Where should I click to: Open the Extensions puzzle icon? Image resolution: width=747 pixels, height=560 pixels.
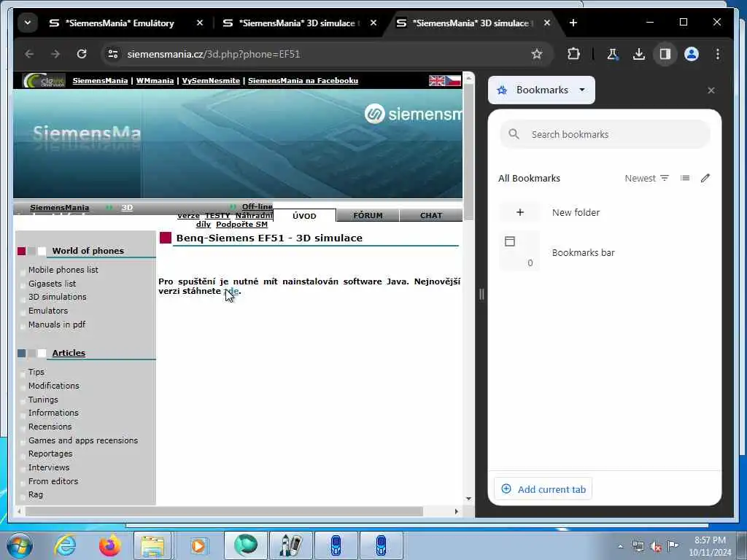point(573,54)
